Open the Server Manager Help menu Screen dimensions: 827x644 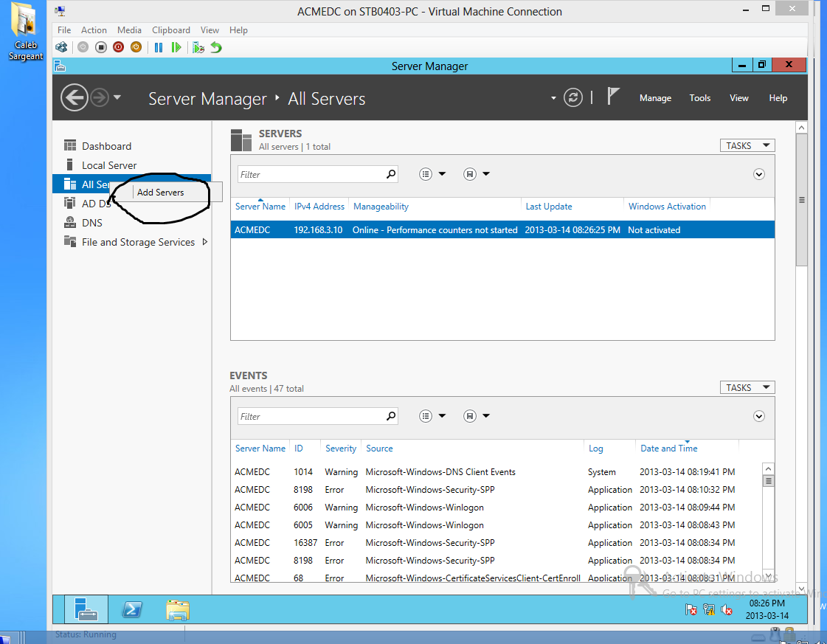point(778,98)
